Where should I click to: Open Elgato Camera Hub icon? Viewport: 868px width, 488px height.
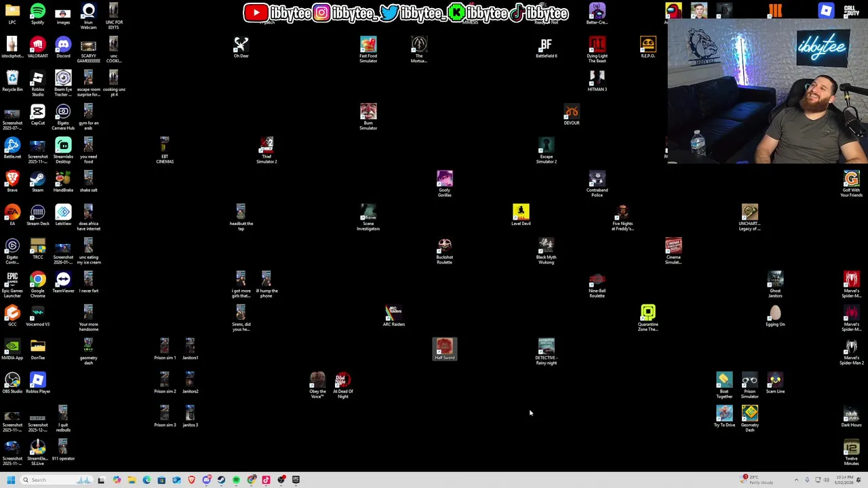click(63, 117)
